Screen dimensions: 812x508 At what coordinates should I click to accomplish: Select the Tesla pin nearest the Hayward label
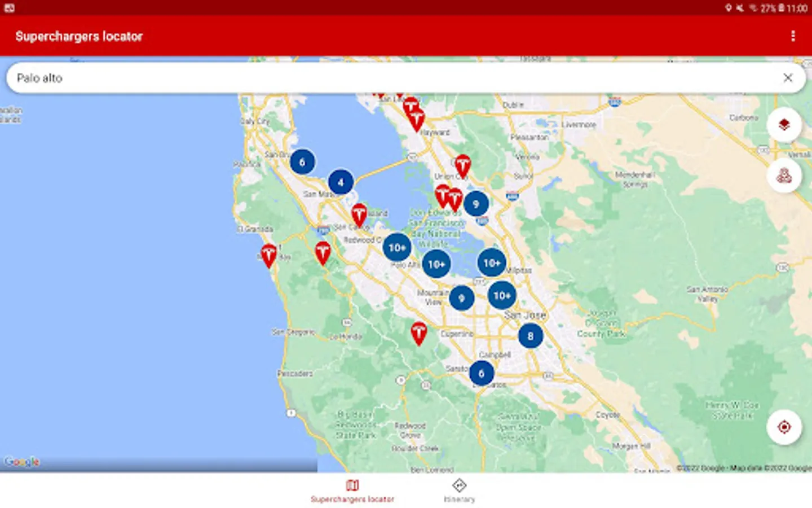416,120
